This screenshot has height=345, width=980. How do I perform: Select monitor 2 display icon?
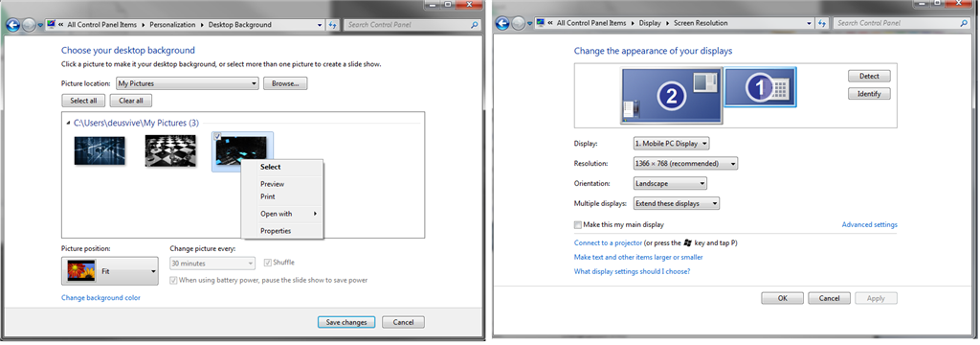point(672,95)
